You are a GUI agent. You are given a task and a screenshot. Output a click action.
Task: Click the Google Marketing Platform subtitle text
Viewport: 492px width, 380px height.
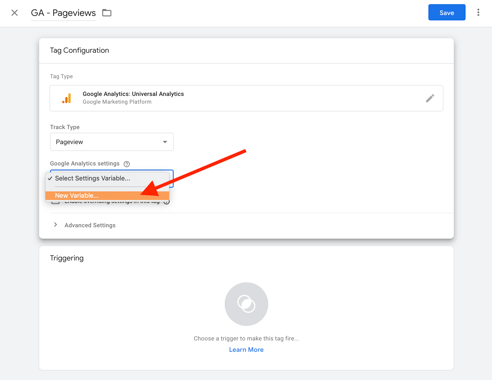tap(117, 102)
